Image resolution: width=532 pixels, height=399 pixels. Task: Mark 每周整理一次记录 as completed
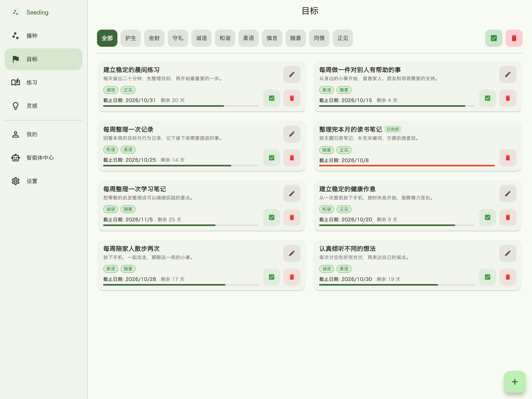271,158
